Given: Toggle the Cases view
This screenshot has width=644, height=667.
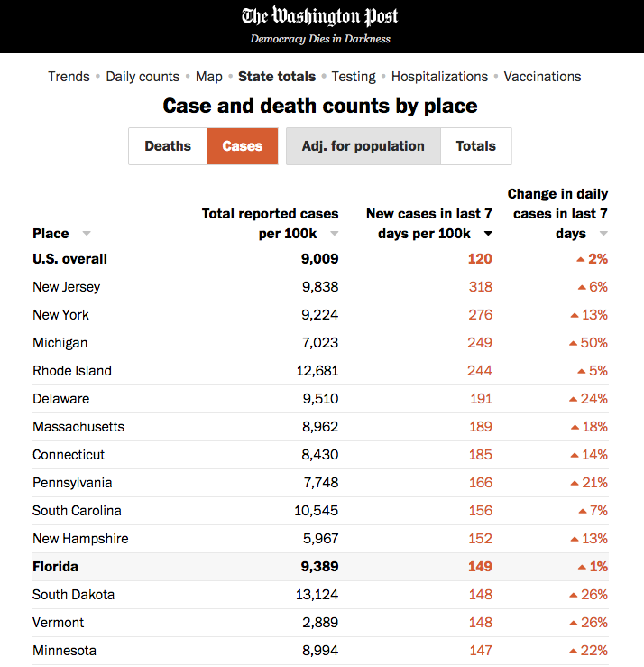Looking at the screenshot, I should coord(242,146).
